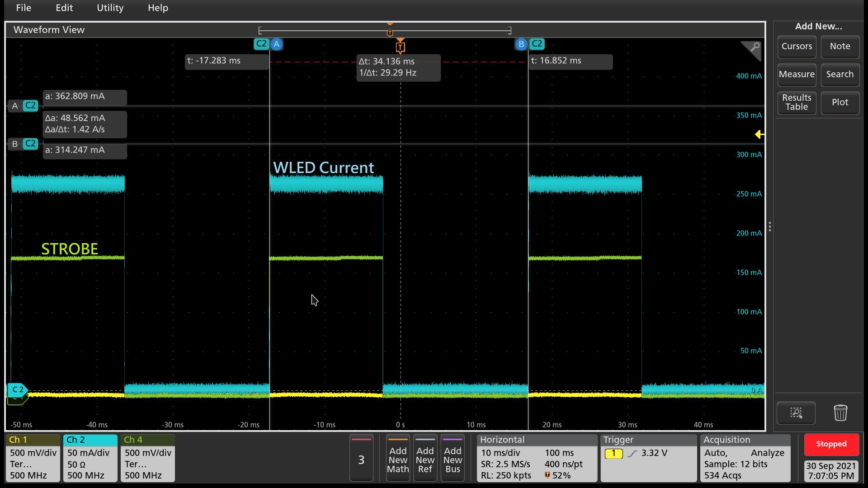Click the yellow trigger level arrow
868x488 pixels.
click(759, 134)
